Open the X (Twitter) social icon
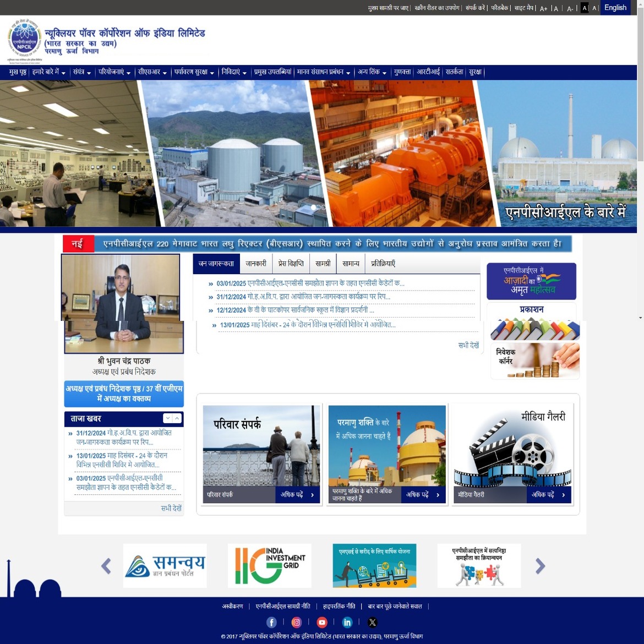The image size is (644, 644). 373,622
